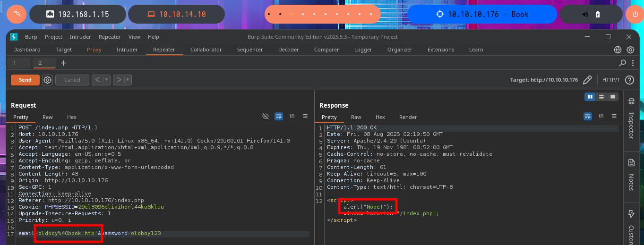This screenshot has width=644, height=245.
Task: Open the Inspector panel icon
Action: click(631, 101)
